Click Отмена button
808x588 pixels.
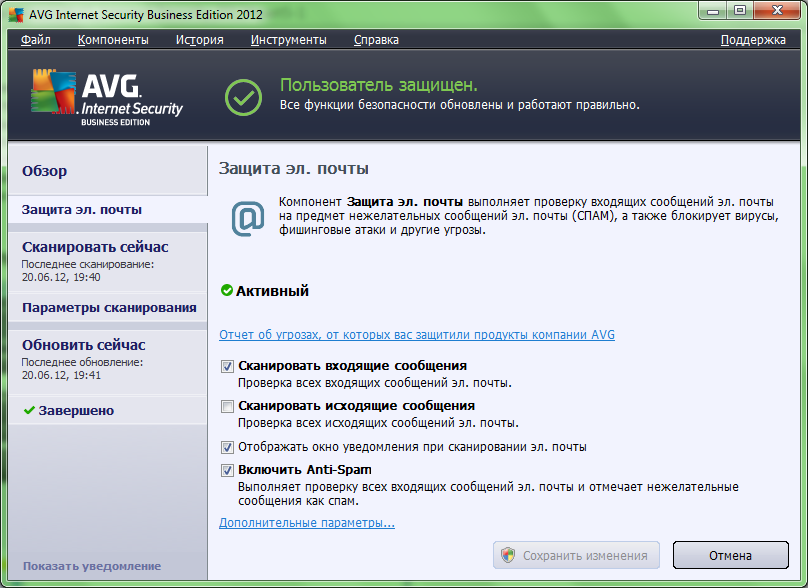[x=730, y=555]
